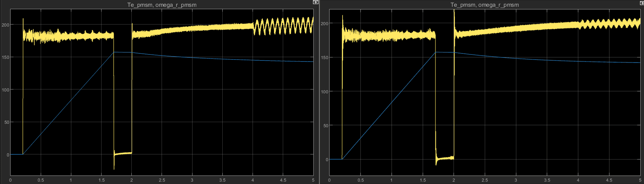Click the left scope's x-axis label 5
Screen dimensions: 644x184
(313, 180)
